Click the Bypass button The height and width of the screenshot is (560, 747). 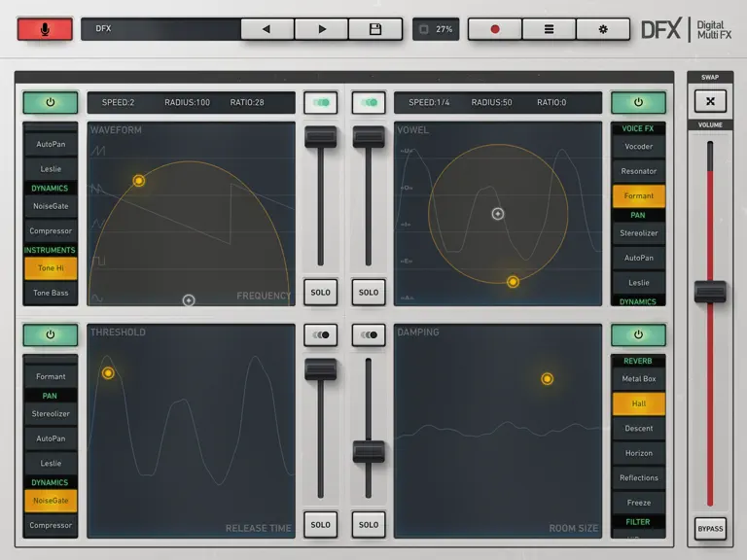coord(710,529)
